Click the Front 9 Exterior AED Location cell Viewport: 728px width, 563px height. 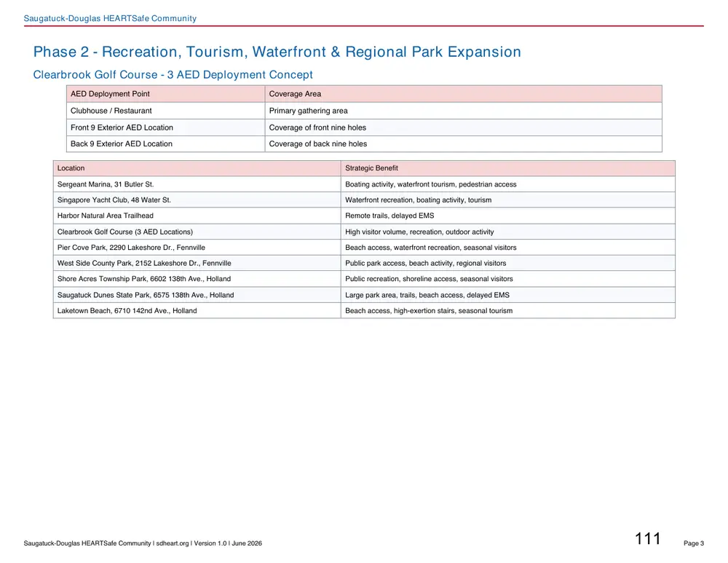pos(166,127)
